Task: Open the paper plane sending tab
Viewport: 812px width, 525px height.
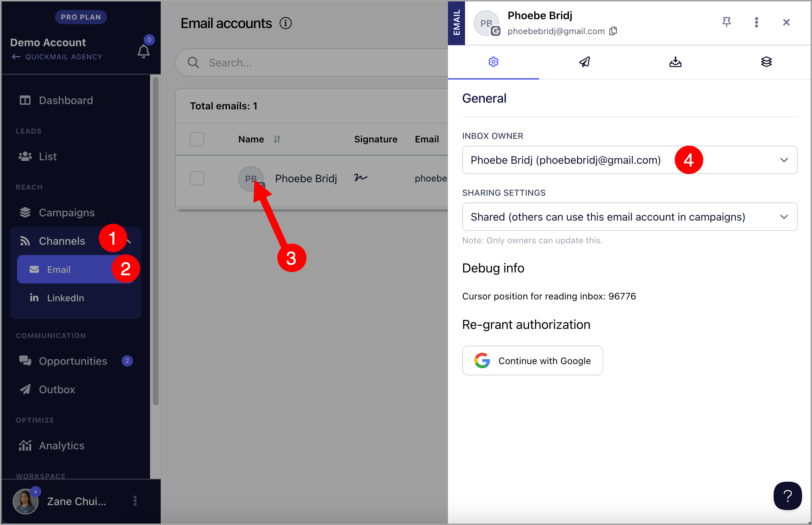Action: (584, 62)
